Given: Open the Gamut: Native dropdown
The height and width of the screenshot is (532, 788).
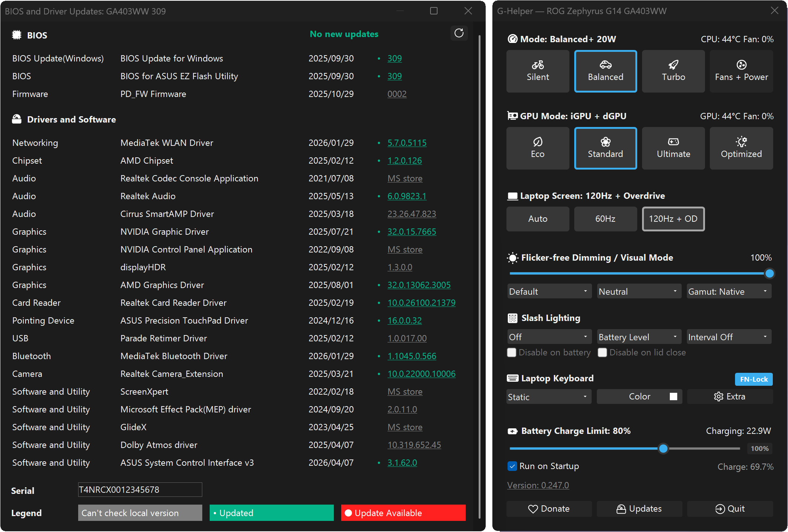Looking at the screenshot, I should click(729, 291).
